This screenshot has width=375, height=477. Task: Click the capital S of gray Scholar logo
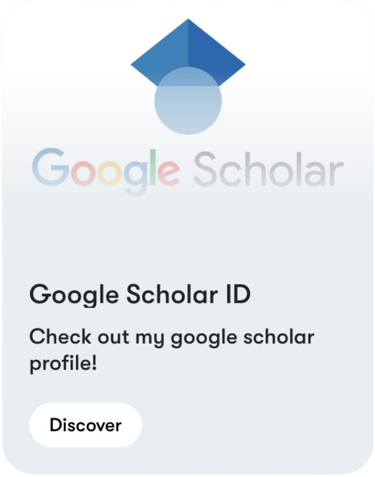click(206, 169)
